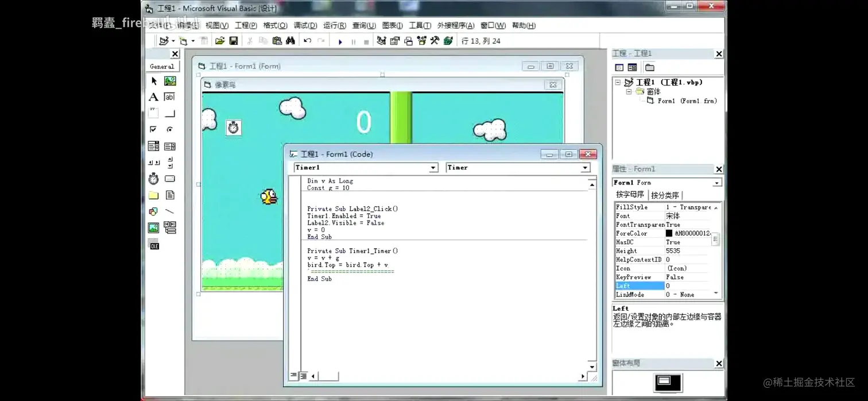Undo the last action via toolbar
The width and height of the screenshot is (868, 401).
coord(308,41)
